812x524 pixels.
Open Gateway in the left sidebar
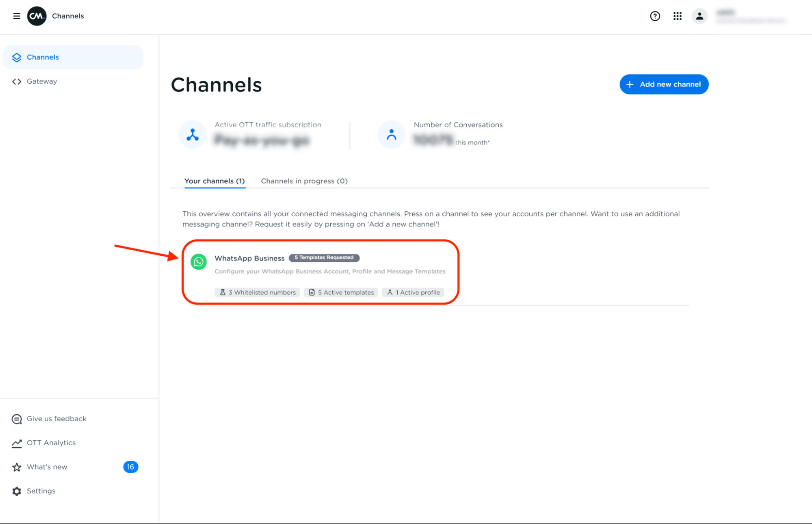point(41,81)
